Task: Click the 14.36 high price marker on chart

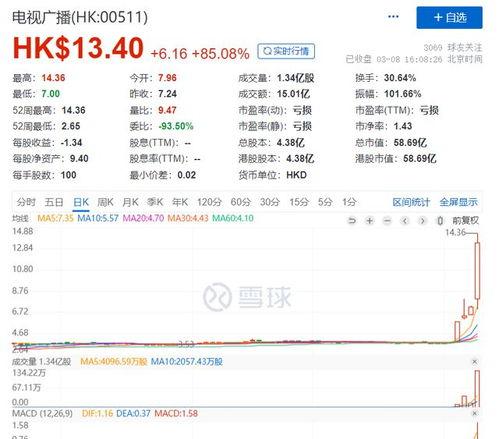Action: pos(455,232)
